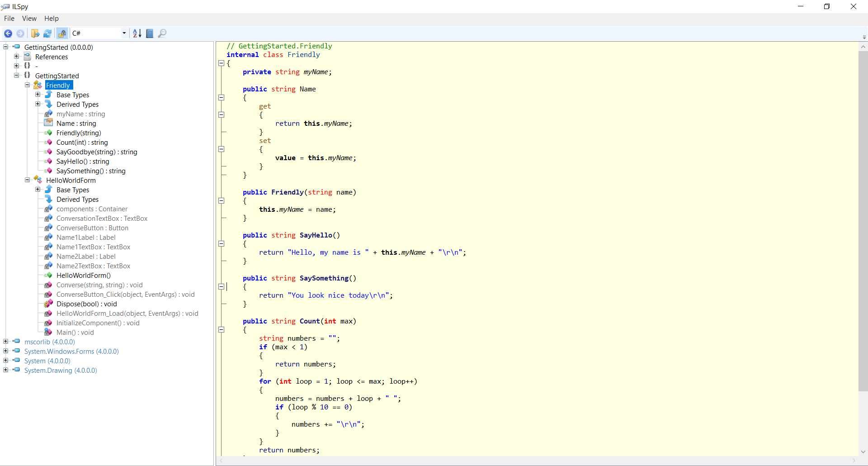Collapse the GettingStarted (0.0.0.0) assembly node
This screenshot has height=466, width=868.
[6, 47]
